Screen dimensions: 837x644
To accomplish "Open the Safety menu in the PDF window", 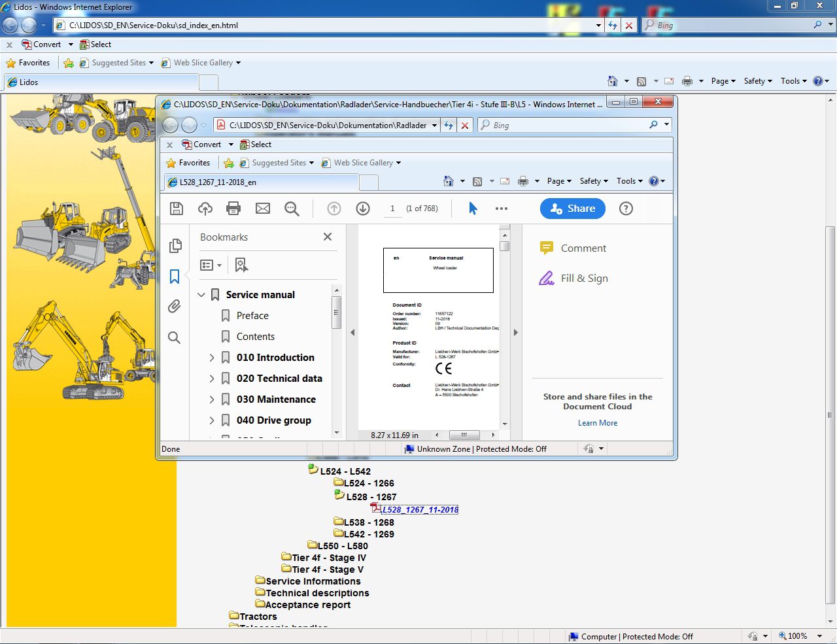I will (x=593, y=181).
